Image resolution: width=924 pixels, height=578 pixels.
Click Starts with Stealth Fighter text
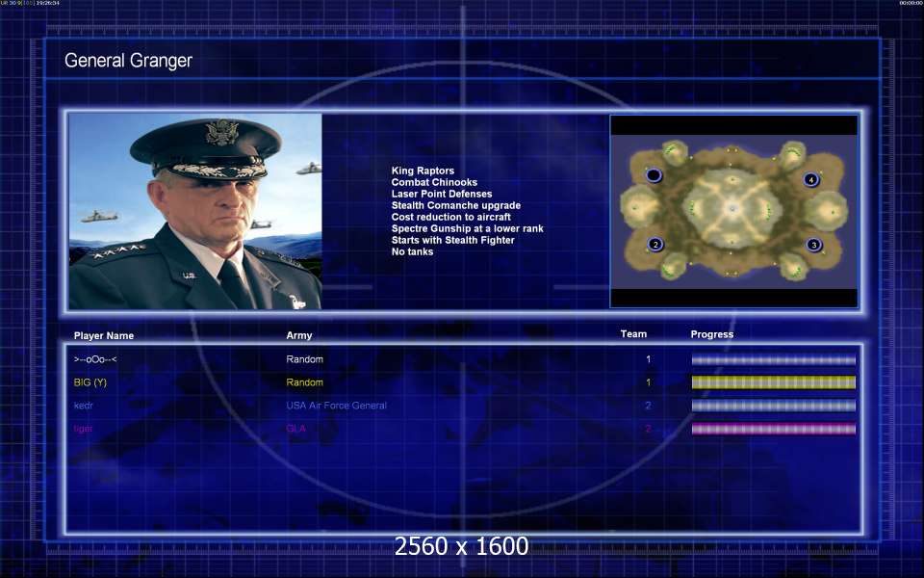click(452, 240)
